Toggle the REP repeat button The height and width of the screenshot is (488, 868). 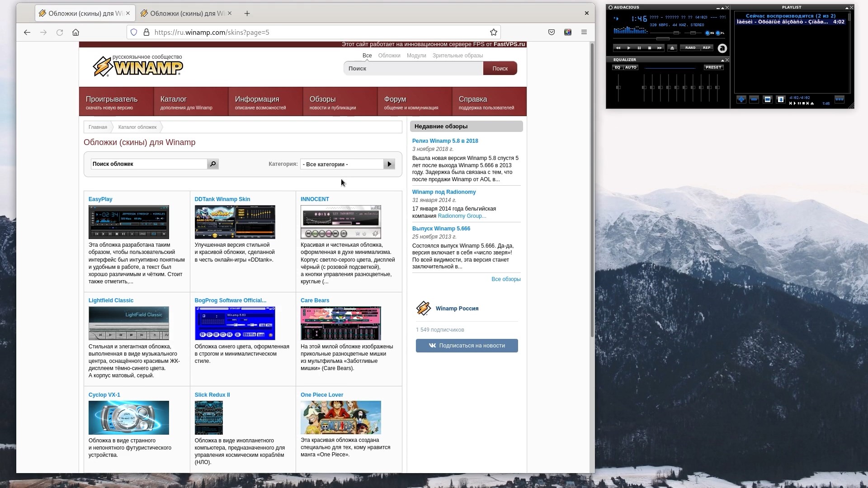pyautogui.click(x=707, y=48)
